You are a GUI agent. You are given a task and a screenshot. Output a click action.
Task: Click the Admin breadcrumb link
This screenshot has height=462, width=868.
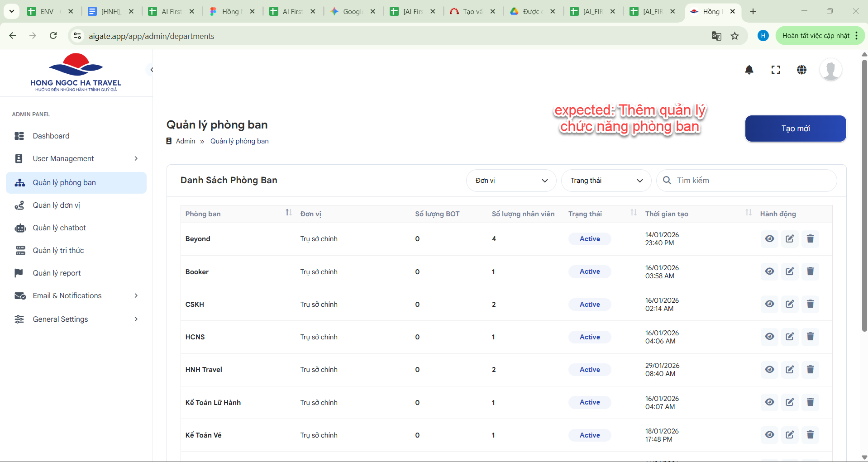pos(186,141)
